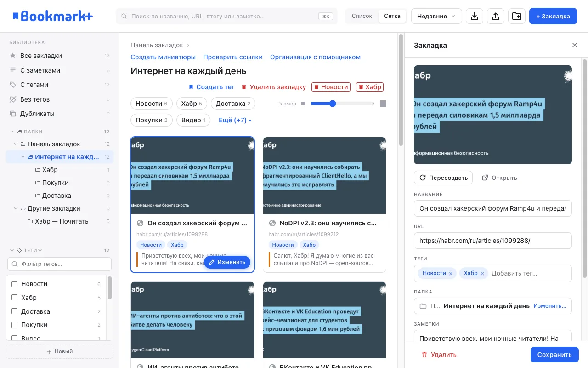Check the Покупки tag checkbox
This screenshot has height=368, width=588.
tap(14, 325)
